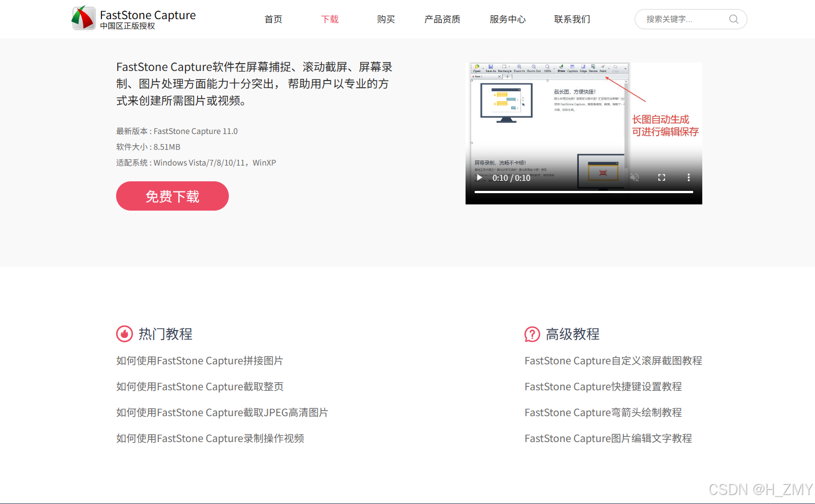Unmute the video with the speaker icon
The height and width of the screenshot is (504, 815).
tap(635, 177)
